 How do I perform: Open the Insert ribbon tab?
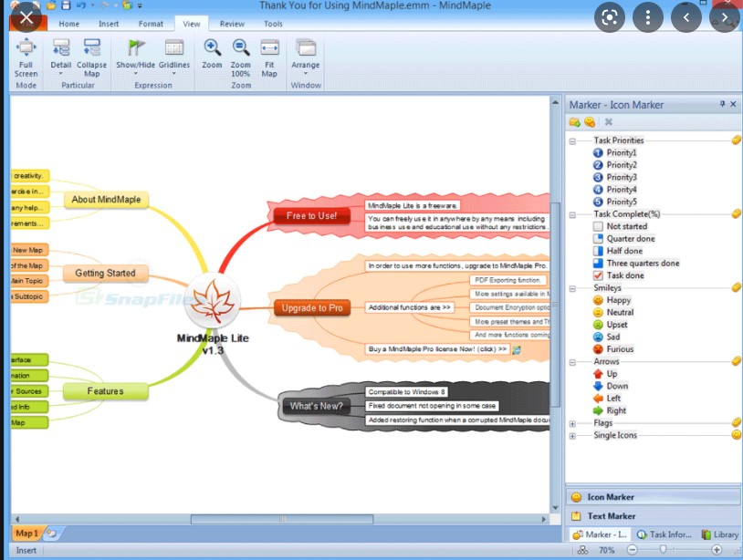click(109, 24)
